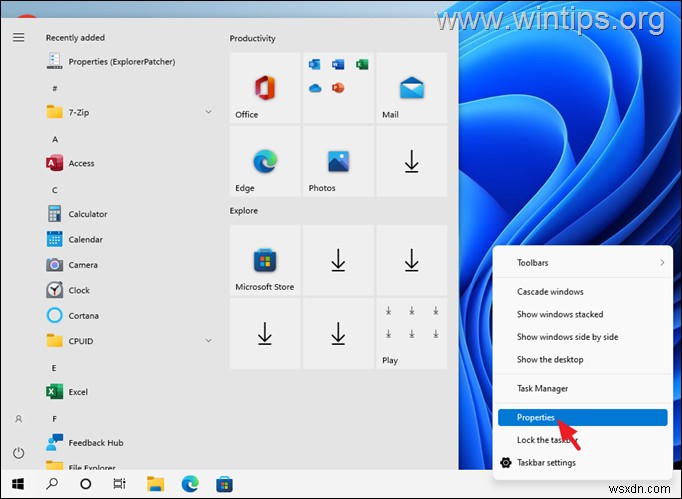Open the Play folder tile
This screenshot has width=682, height=499.
(411, 334)
